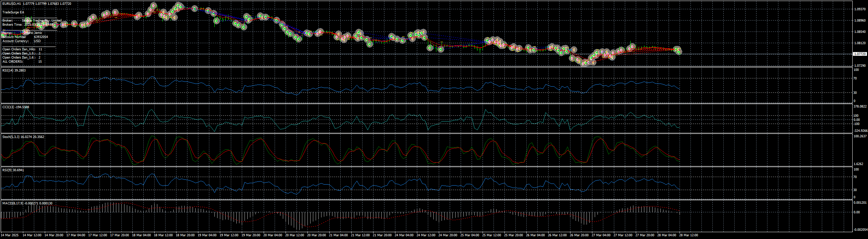The height and width of the screenshot is (239, 868).
Task: Click the current price tag 1.07720
Action: (860, 54)
